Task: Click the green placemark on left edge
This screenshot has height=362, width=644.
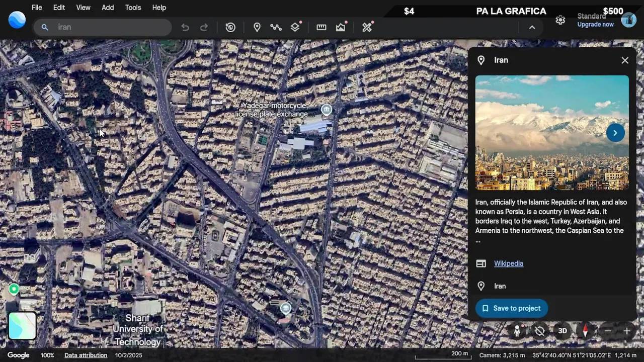Action: click(14, 289)
